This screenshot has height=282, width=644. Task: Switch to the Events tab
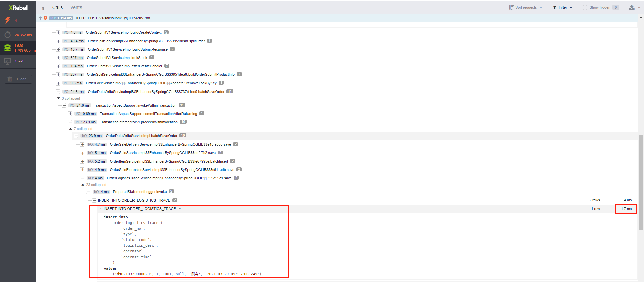point(75,7)
